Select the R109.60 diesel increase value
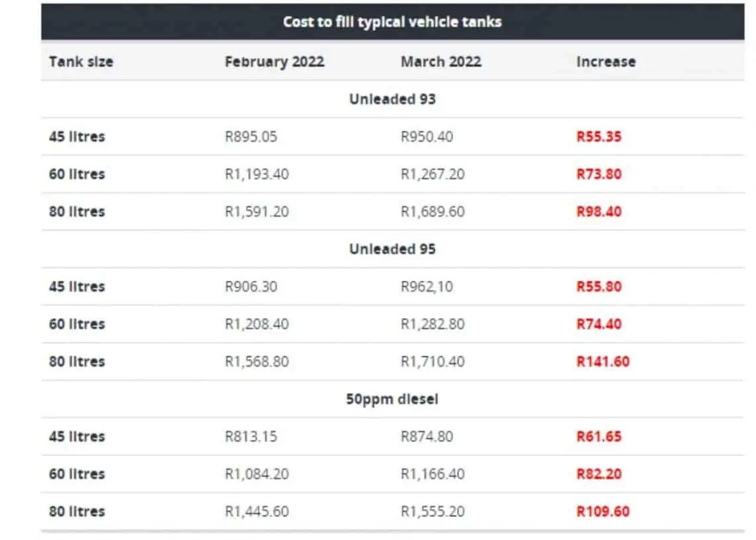756x540 pixels. (603, 512)
